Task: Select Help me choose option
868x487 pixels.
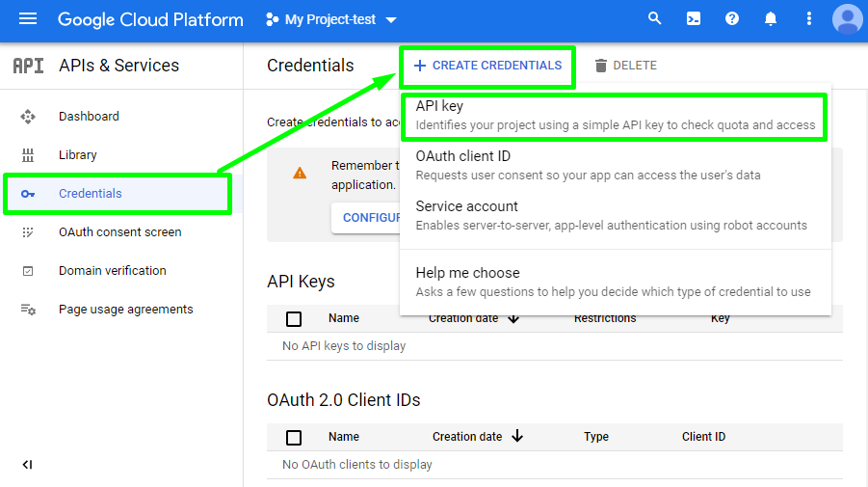Action: point(615,282)
